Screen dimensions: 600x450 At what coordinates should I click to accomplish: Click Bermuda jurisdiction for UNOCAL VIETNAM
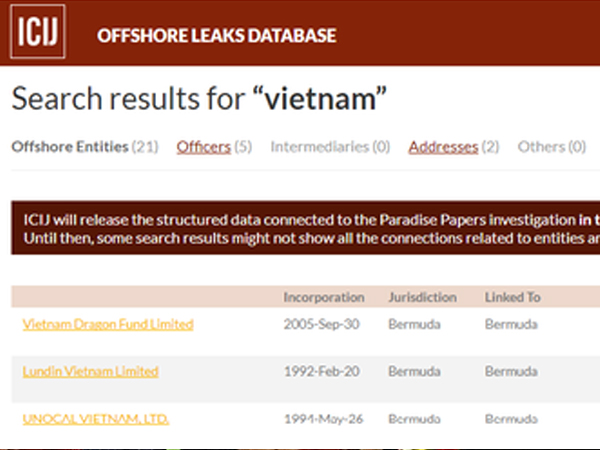click(x=414, y=419)
